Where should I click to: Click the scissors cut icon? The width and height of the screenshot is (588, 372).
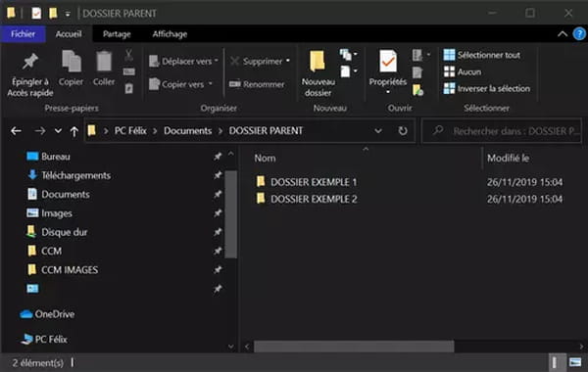click(128, 55)
